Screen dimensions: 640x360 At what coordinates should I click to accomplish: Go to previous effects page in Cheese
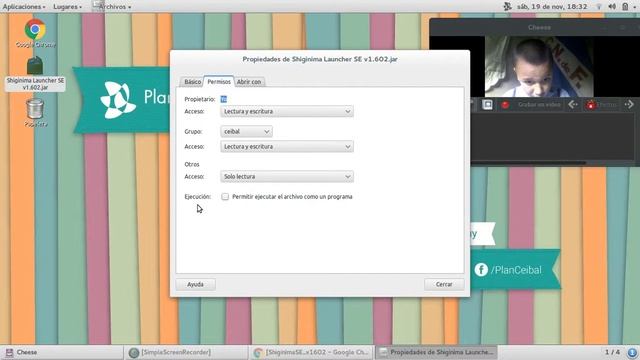[x=573, y=104]
